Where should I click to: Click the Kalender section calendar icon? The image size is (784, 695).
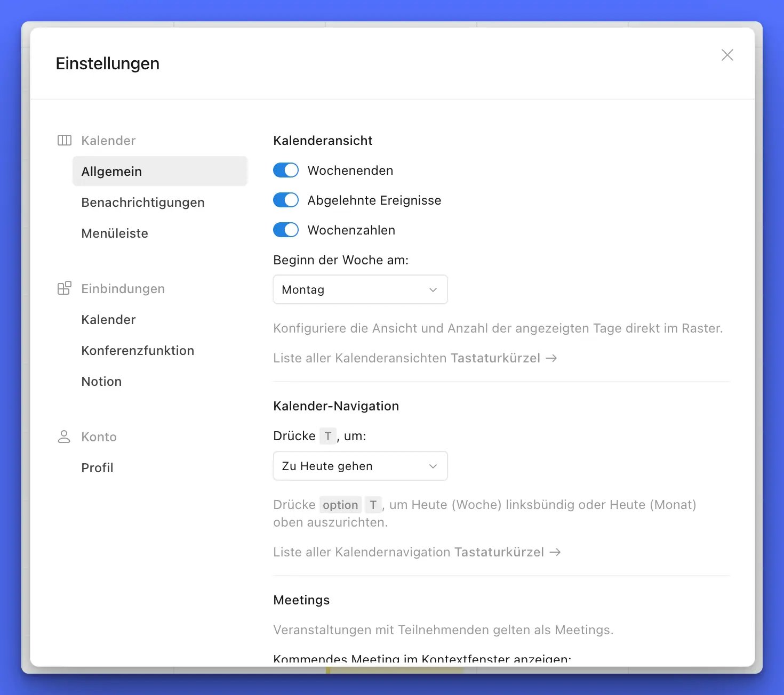[x=64, y=140]
